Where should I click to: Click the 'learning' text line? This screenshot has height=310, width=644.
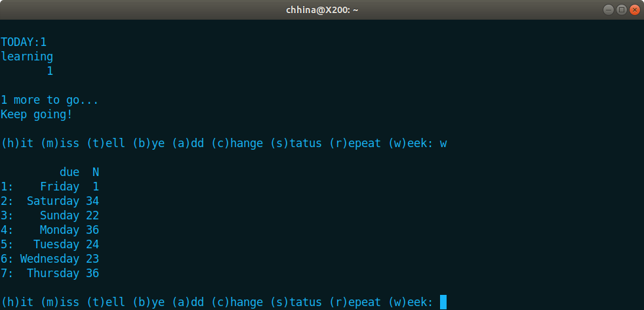[x=27, y=56]
